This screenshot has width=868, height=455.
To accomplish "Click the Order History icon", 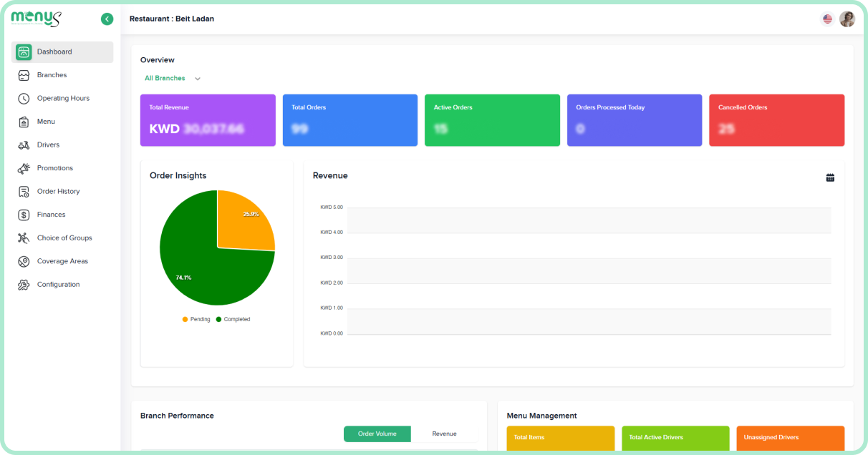I will pos(24,192).
